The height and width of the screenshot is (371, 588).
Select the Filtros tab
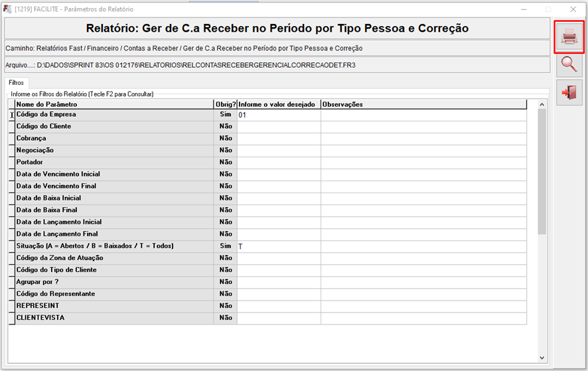coord(17,83)
